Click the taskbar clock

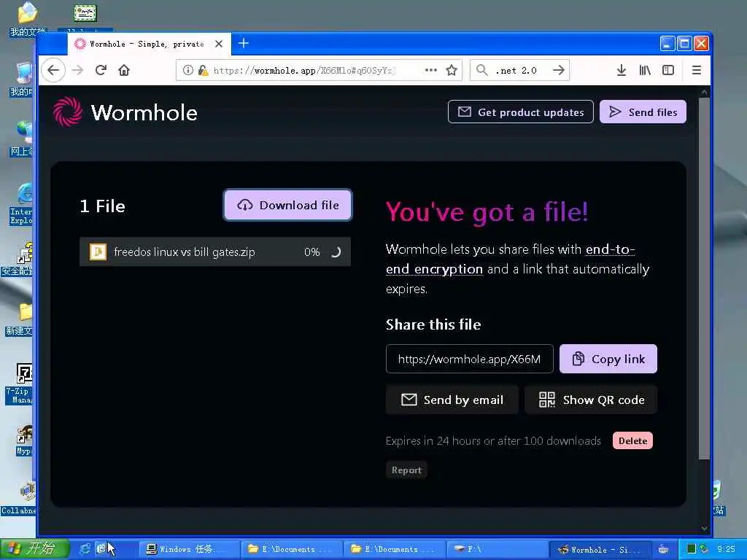[726, 550]
